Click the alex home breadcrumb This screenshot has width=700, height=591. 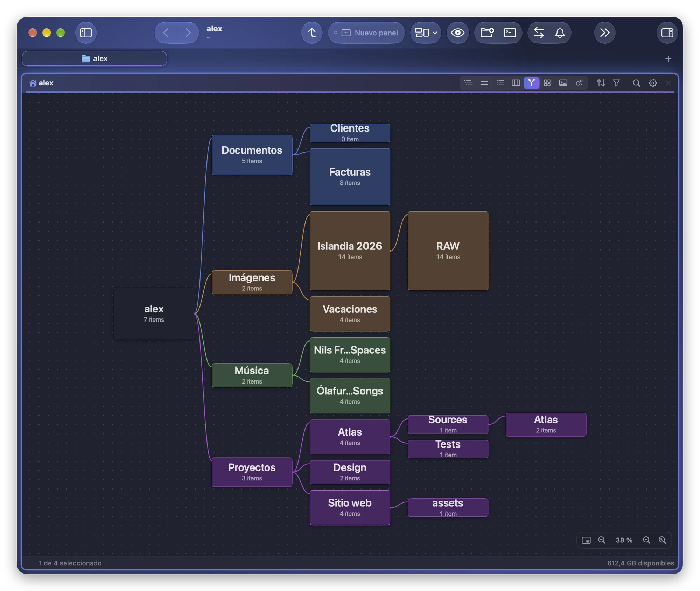(42, 83)
